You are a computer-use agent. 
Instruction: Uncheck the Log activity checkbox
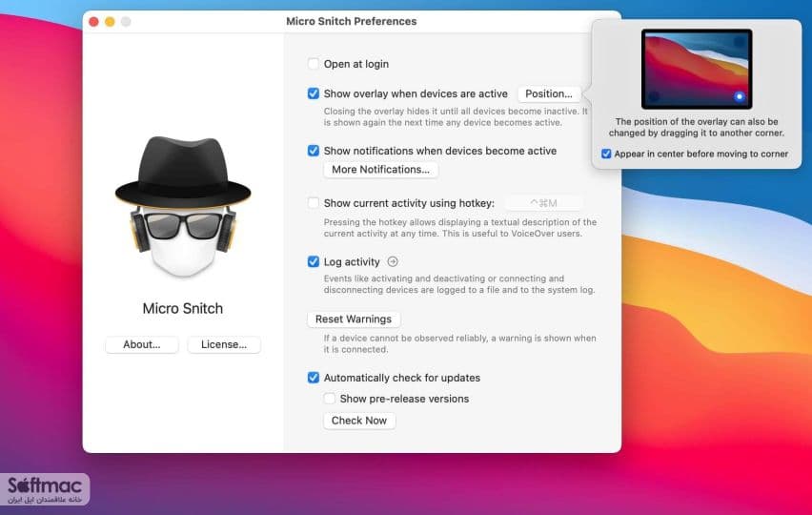point(313,261)
